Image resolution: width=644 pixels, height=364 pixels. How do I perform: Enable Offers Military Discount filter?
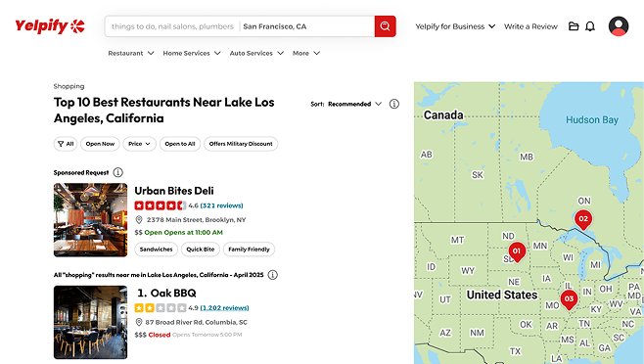241,144
